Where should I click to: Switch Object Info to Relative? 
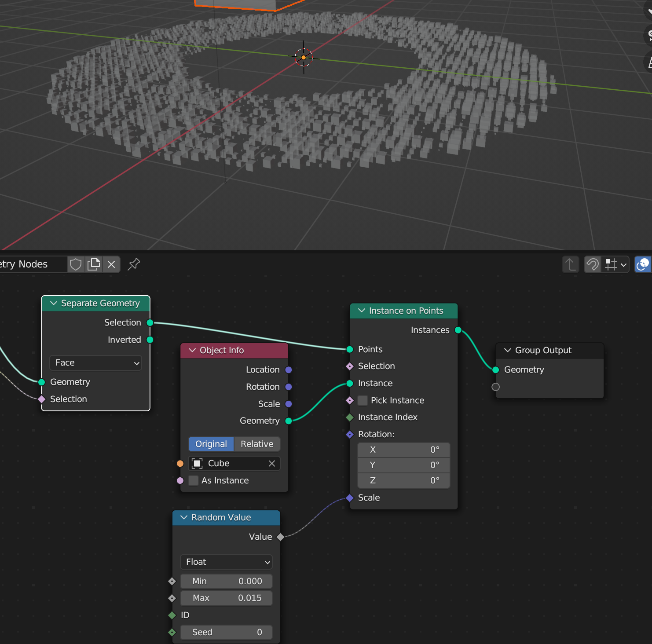[x=257, y=444]
